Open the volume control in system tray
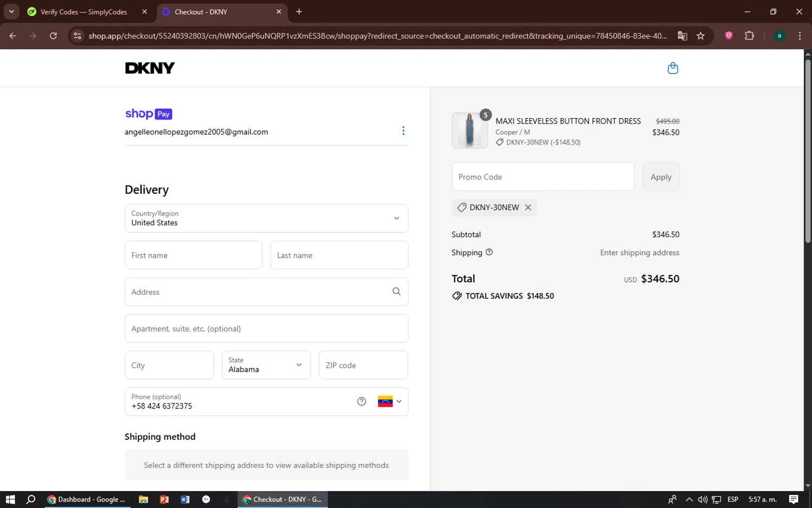 pyautogui.click(x=702, y=499)
